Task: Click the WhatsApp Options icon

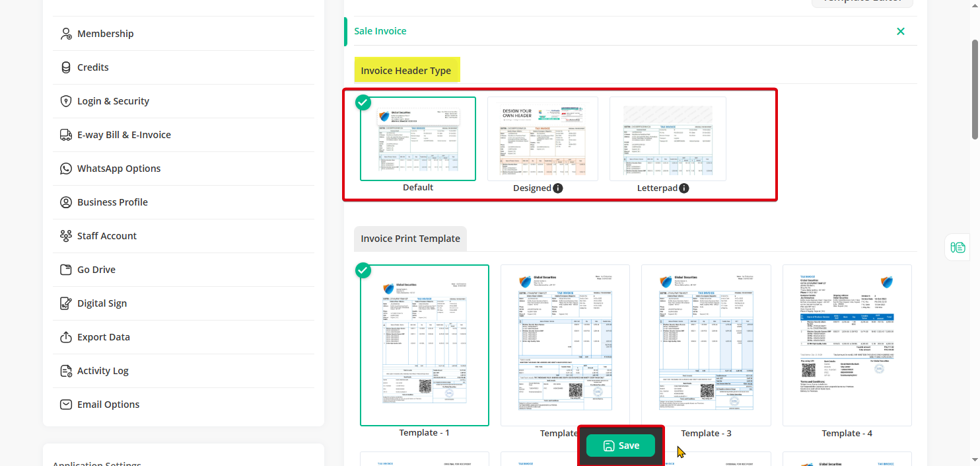Action: tap(66, 169)
